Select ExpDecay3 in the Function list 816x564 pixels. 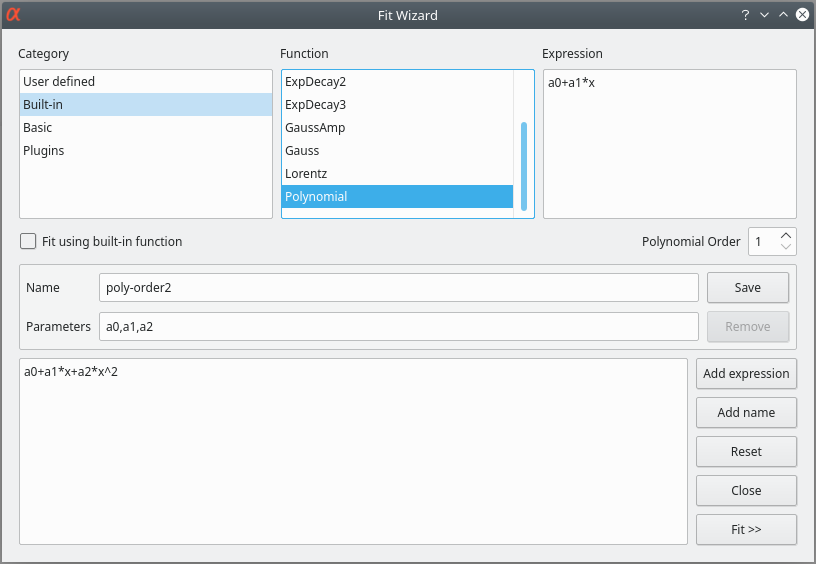pyautogui.click(x=315, y=104)
